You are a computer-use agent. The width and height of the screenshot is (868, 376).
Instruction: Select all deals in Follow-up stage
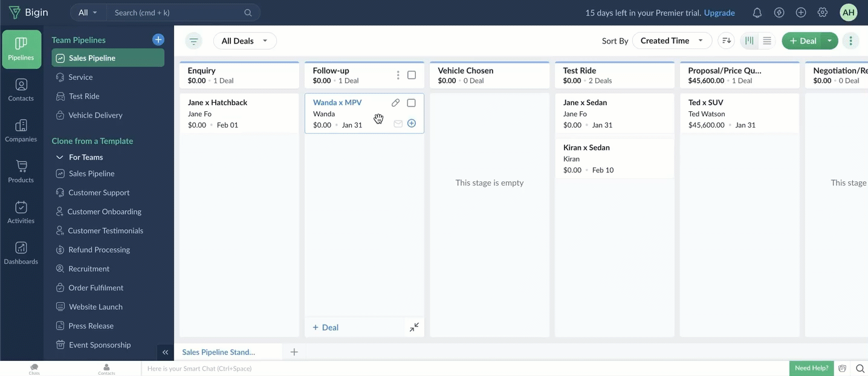point(412,75)
